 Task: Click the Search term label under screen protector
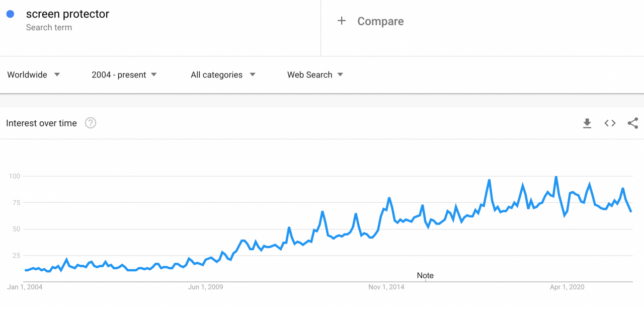49,27
